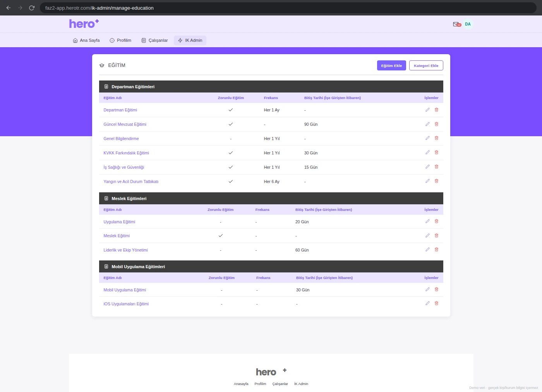Edit Güncel Mevzuat Eğitimi with pencil icon
This screenshot has width=542, height=392.
point(427,124)
